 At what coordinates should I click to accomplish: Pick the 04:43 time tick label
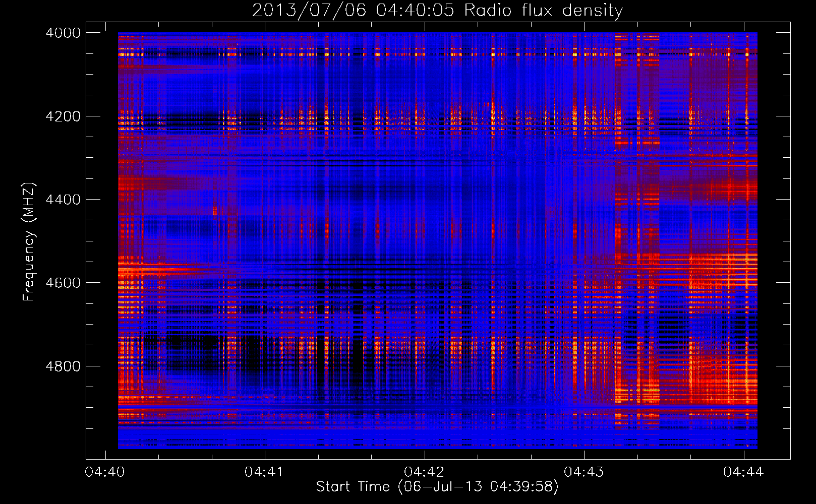[x=584, y=472]
